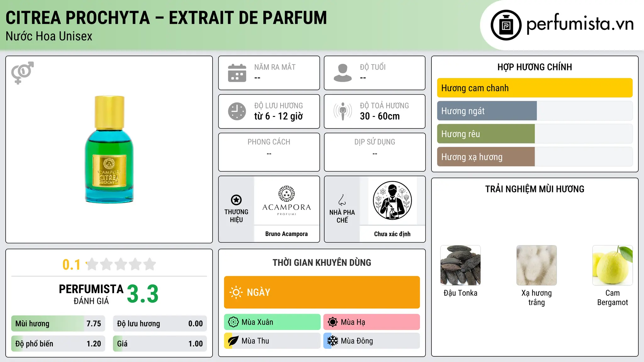Viewport: 644px width, 362px height.
Task: Click the unisex gender symbol icon
Action: pyautogui.click(x=22, y=73)
